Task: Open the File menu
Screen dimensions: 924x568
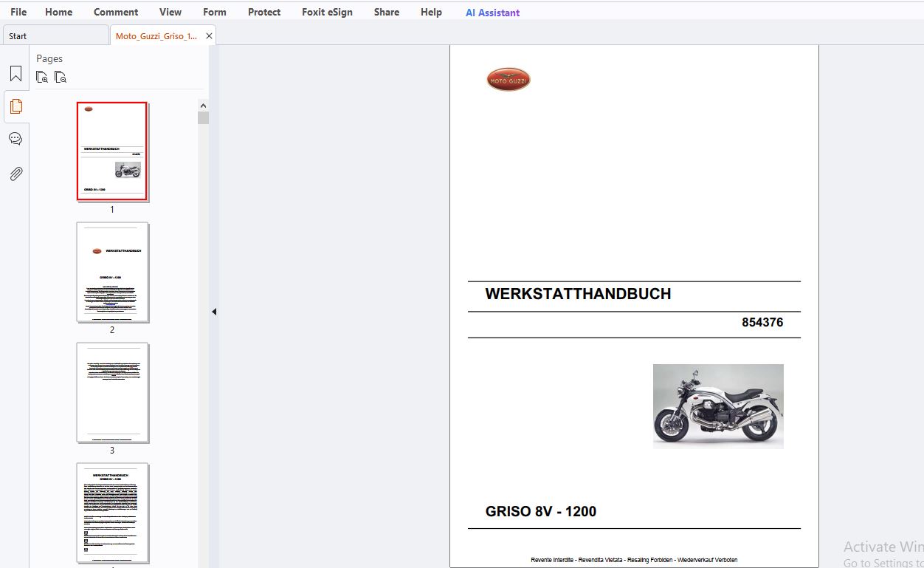Action: pyautogui.click(x=18, y=12)
